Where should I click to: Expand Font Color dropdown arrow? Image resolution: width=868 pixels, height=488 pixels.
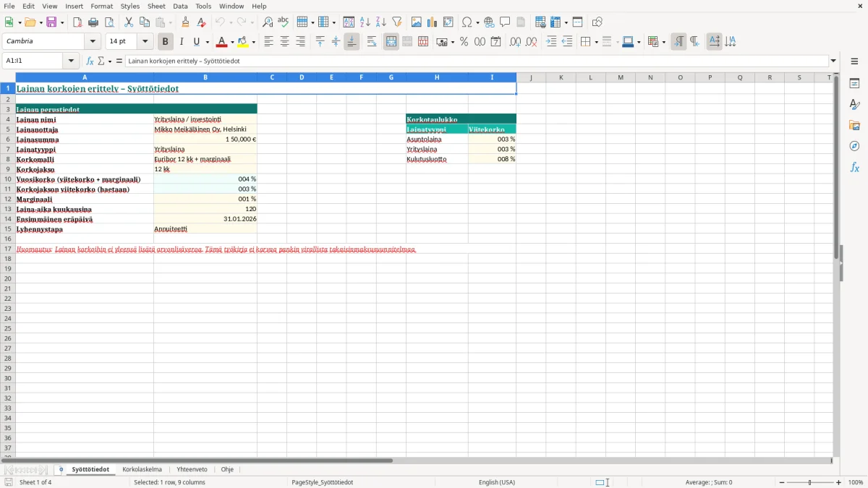(x=232, y=42)
